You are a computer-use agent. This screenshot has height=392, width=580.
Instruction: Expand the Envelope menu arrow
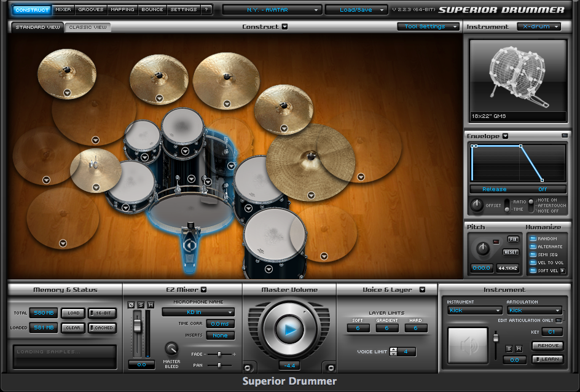[505, 136]
